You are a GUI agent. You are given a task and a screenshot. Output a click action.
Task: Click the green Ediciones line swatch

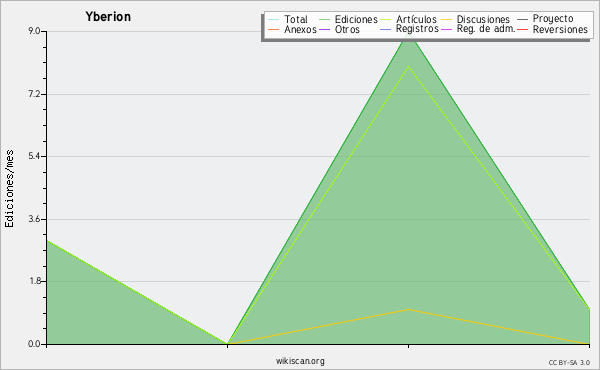tap(324, 20)
